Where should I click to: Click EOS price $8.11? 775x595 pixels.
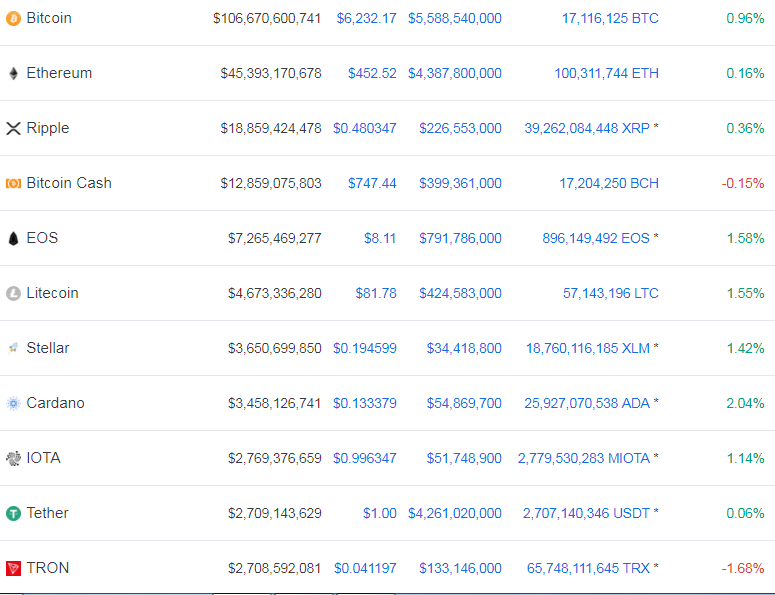pos(380,238)
